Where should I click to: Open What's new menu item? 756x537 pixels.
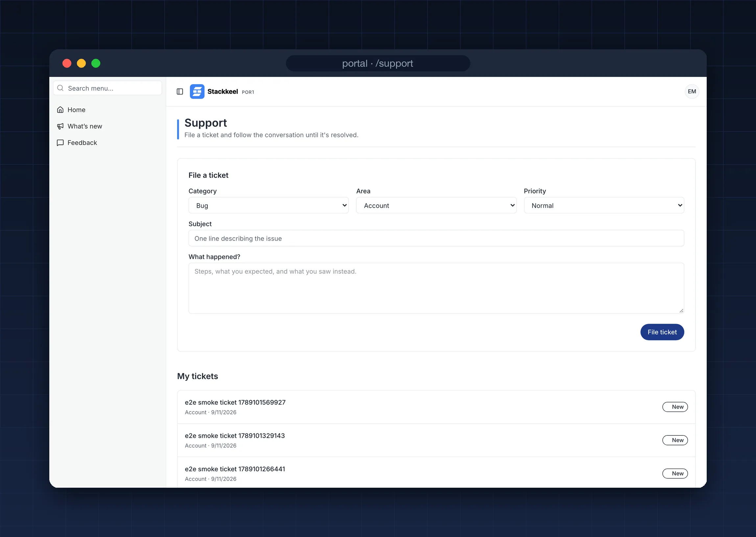click(107, 126)
